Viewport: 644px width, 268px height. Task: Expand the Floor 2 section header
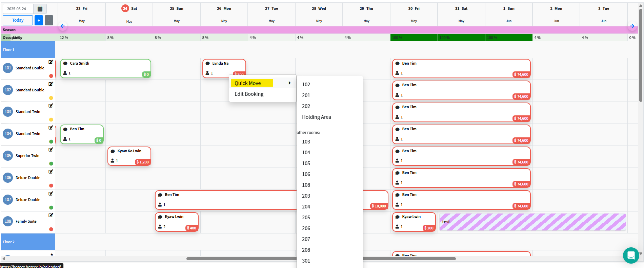click(28, 242)
